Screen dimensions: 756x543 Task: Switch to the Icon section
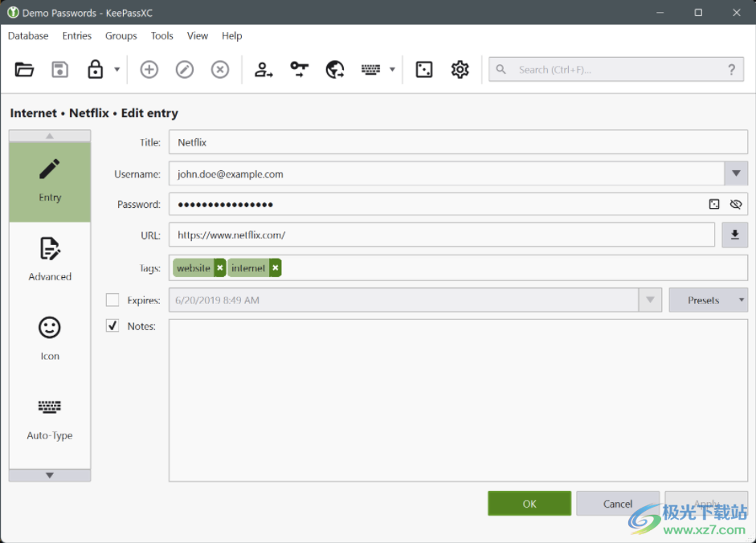50,340
